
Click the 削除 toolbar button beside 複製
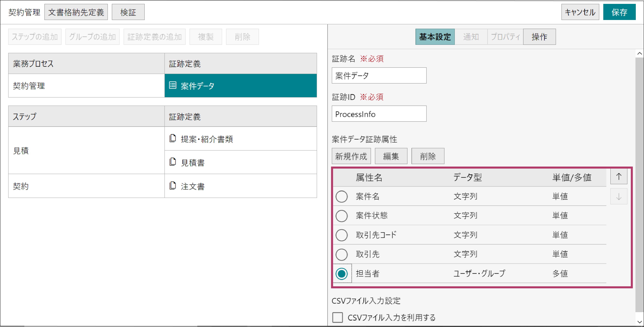click(243, 37)
